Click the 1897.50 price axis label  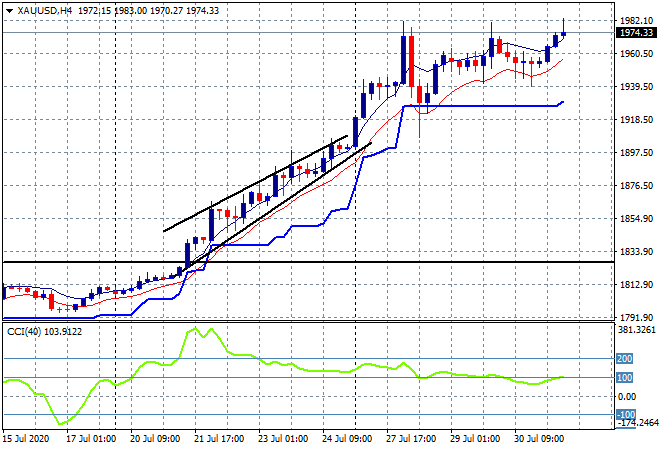[x=636, y=152]
